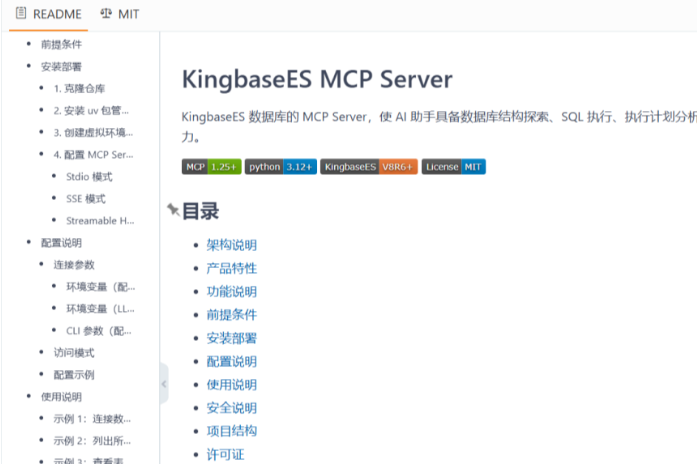Click the pin icon beside 目录 heading
Viewport: 697px width, 464px height.
pos(173,210)
